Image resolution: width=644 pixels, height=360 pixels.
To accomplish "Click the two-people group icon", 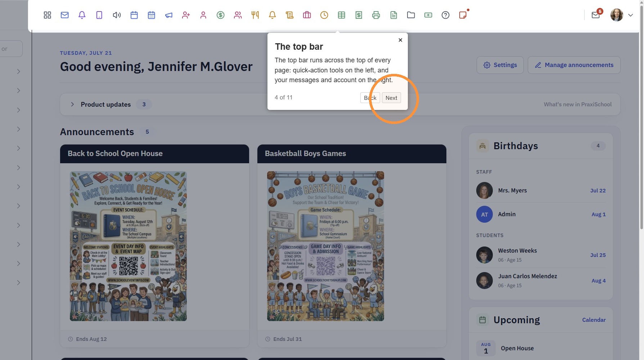I will 238,15.
